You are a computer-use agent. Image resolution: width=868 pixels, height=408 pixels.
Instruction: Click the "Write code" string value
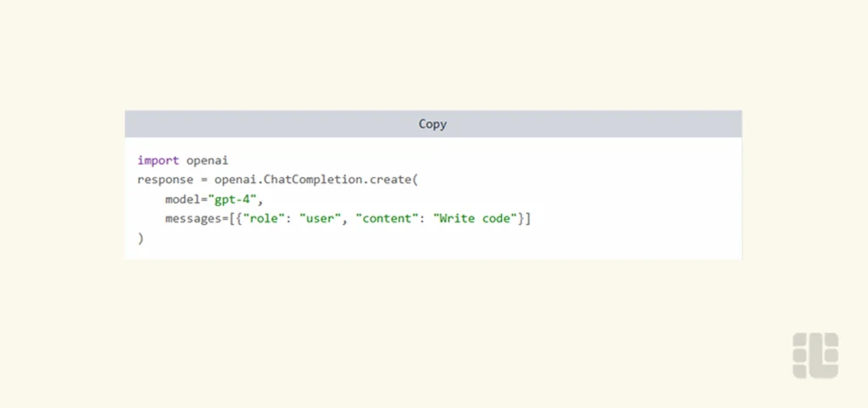tap(476, 219)
